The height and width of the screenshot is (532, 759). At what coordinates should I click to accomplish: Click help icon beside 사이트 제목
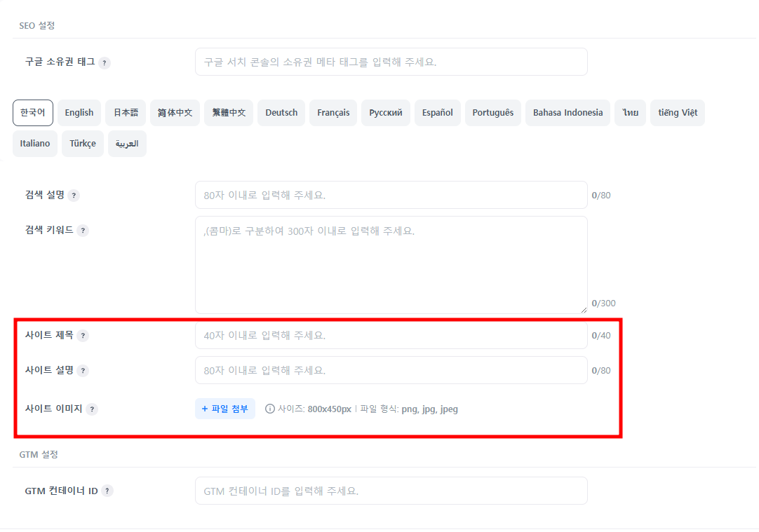pyautogui.click(x=83, y=336)
